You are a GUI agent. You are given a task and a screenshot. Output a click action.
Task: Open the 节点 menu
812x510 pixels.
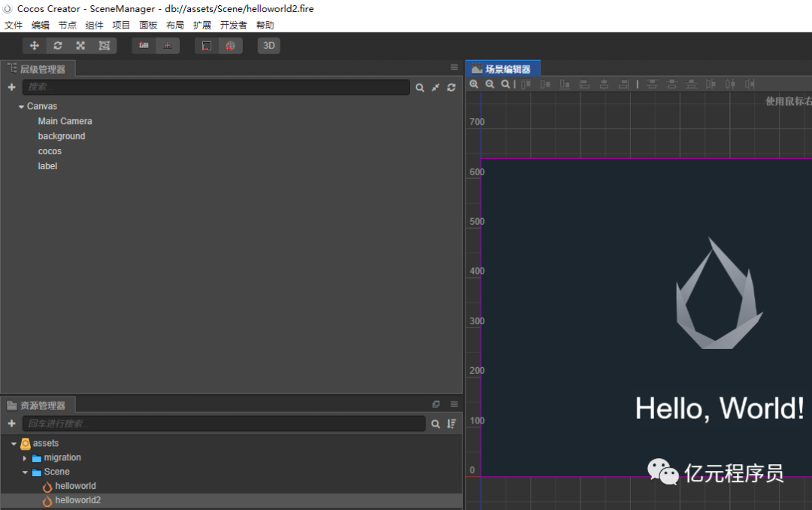[x=68, y=25]
